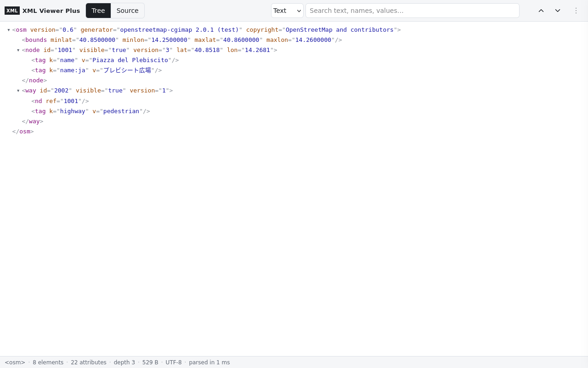Select the bounds element row
The width and height of the screenshot is (588, 368).
point(182,40)
